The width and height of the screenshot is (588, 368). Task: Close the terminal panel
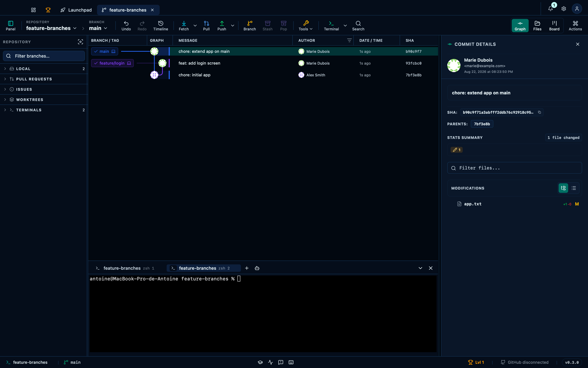(x=431, y=268)
